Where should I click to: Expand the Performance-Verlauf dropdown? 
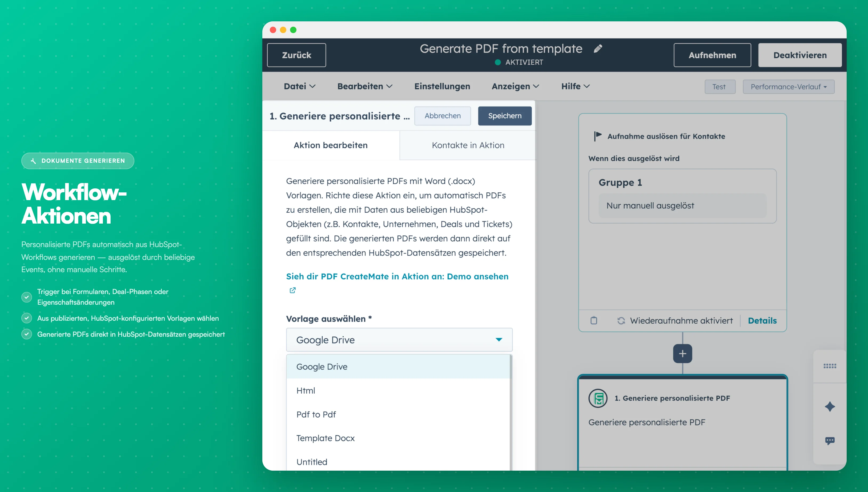[x=788, y=87]
